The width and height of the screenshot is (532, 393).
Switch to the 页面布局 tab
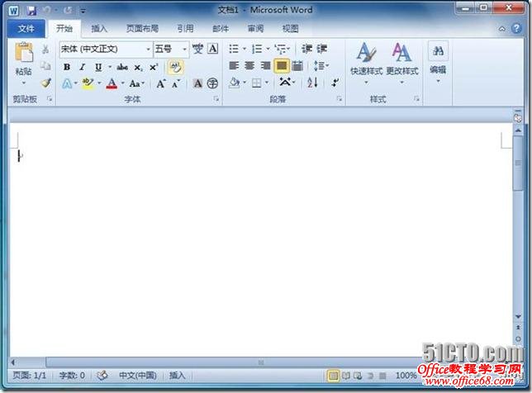coord(142,28)
